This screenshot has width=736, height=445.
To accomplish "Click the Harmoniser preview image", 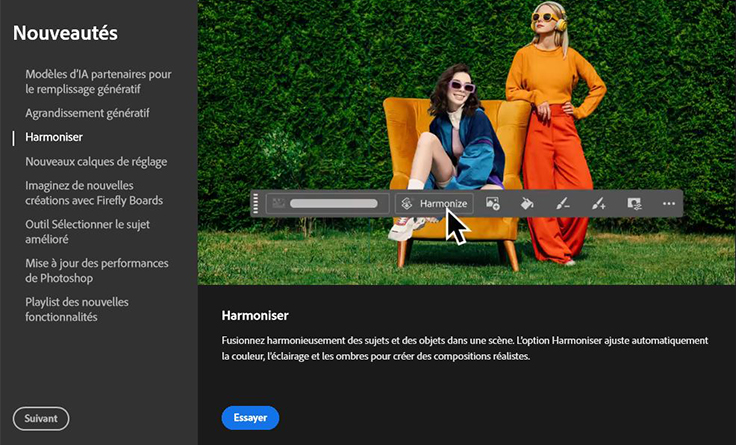I will coord(467,142).
